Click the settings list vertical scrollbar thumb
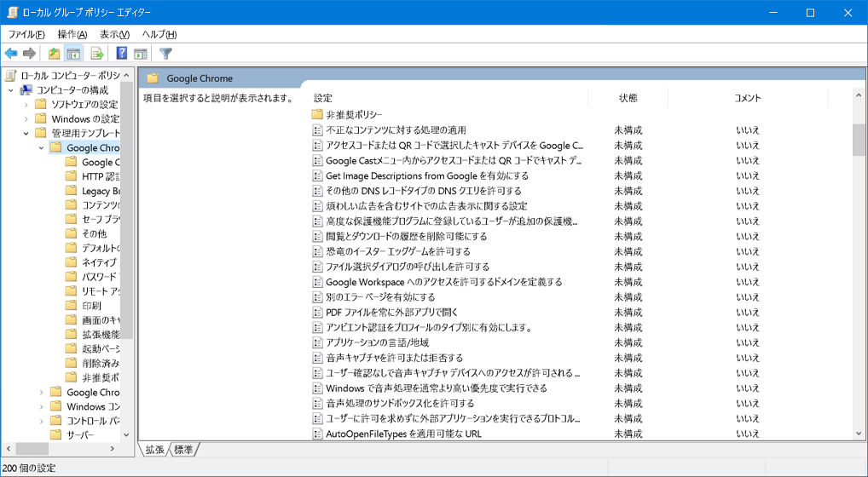The height and width of the screenshot is (477, 868). click(859, 140)
